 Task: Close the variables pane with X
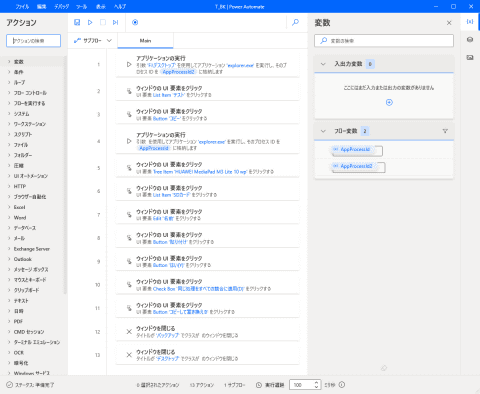coord(449,23)
